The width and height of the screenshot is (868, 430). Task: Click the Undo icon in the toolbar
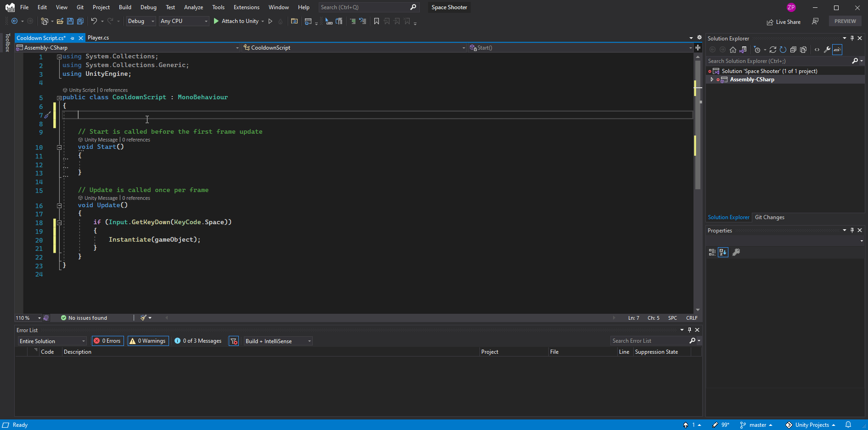93,22
